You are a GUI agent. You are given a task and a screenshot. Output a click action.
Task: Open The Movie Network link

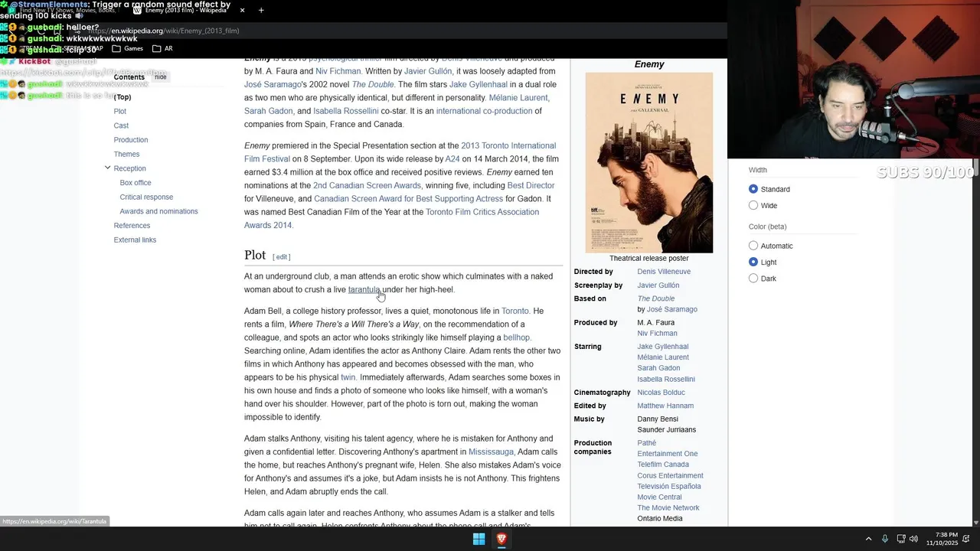click(668, 508)
